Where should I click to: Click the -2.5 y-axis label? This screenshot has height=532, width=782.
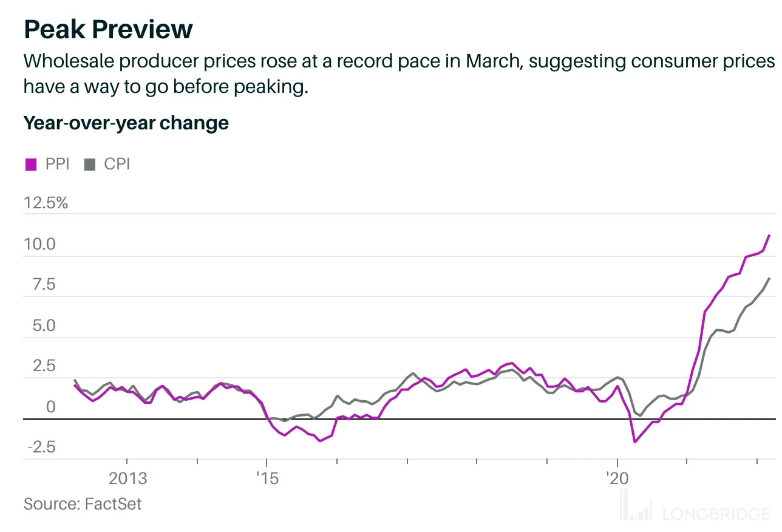click(41, 448)
